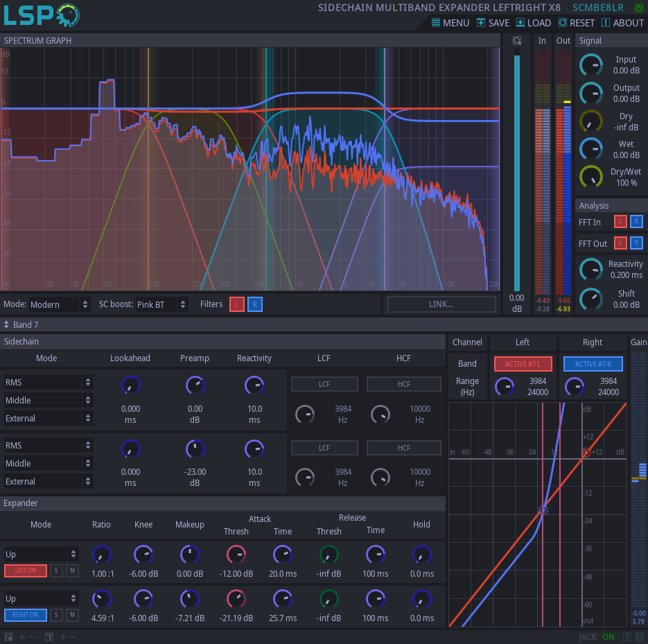Image resolution: width=648 pixels, height=644 pixels.
Task: Click the -21.19 dB attack threshold knob
Action: [236, 599]
